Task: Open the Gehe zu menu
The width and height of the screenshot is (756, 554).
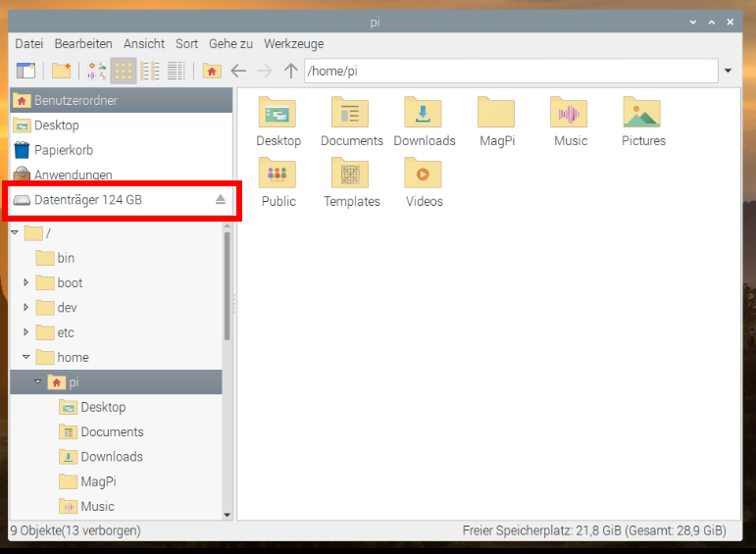Action: tap(230, 44)
